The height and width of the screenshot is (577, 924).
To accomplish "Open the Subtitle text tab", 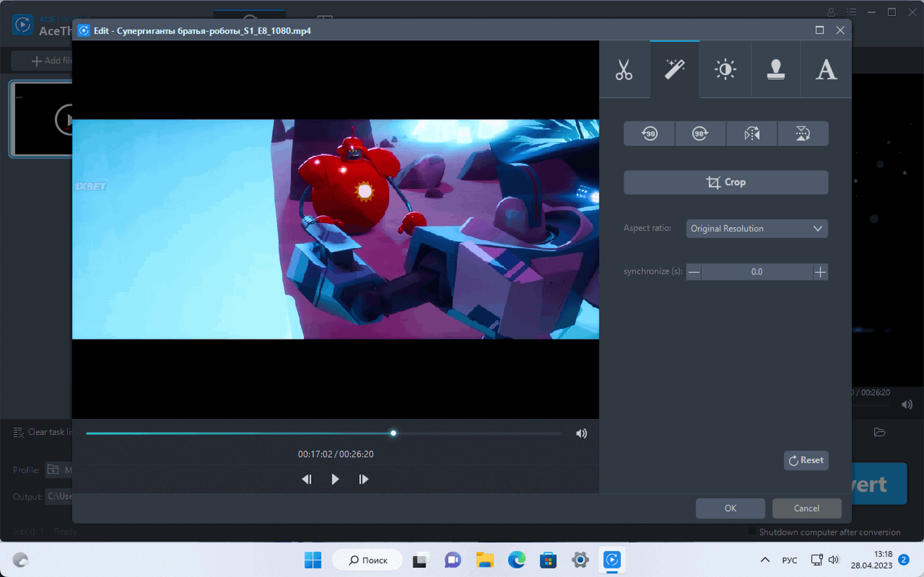I will click(x=826, y=70).
